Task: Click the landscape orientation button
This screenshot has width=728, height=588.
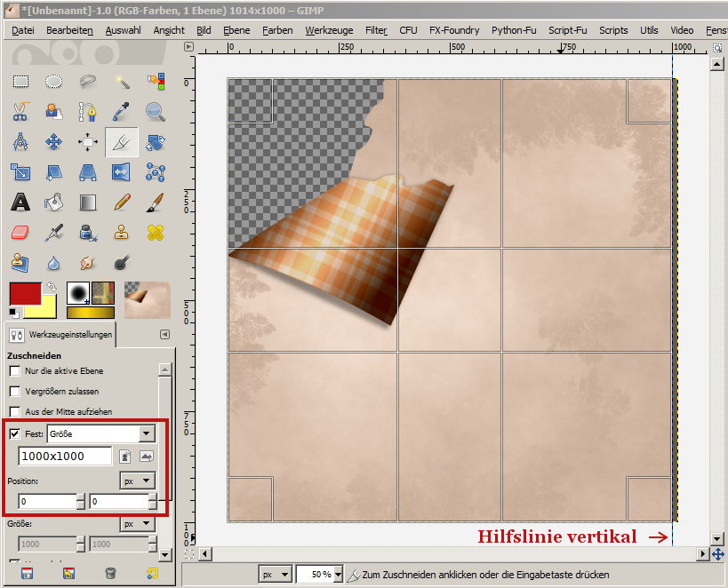Action: (147, 456)
